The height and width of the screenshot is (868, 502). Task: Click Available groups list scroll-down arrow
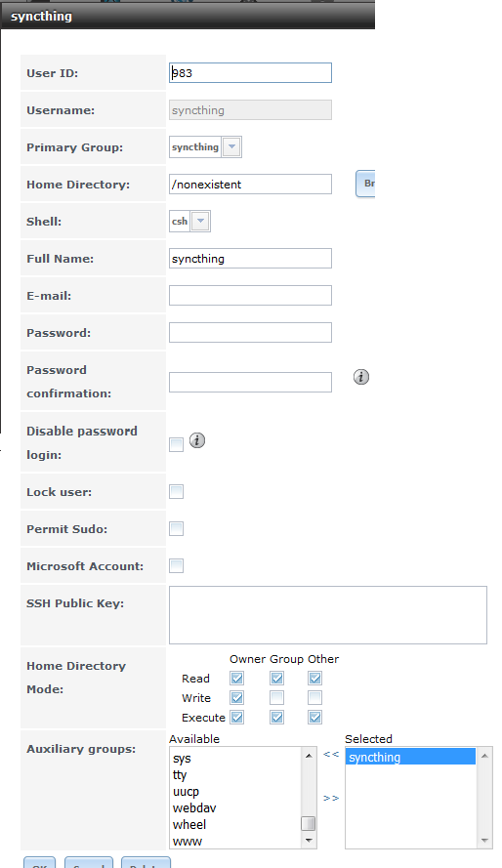coord(309,841)
